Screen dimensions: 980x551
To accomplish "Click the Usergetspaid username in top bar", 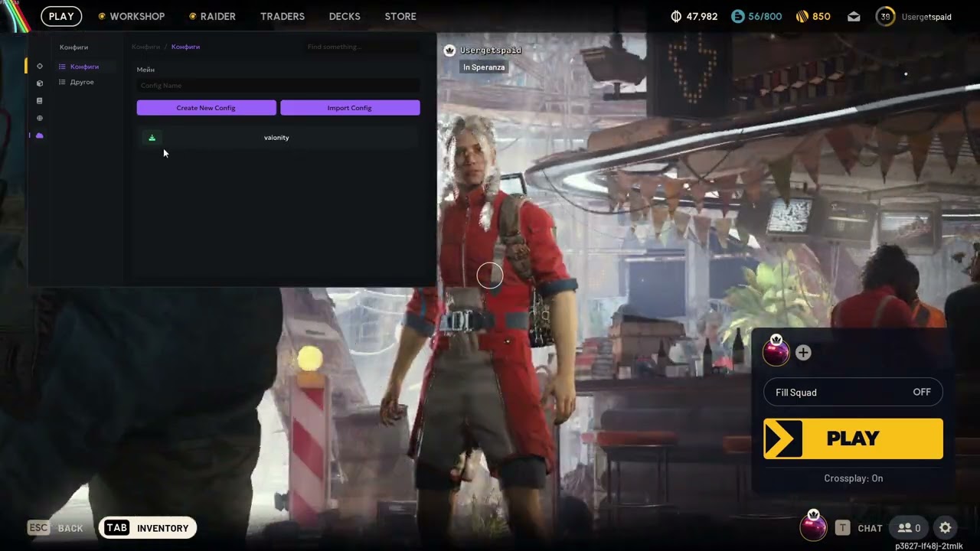I will (x=926, y=17).
